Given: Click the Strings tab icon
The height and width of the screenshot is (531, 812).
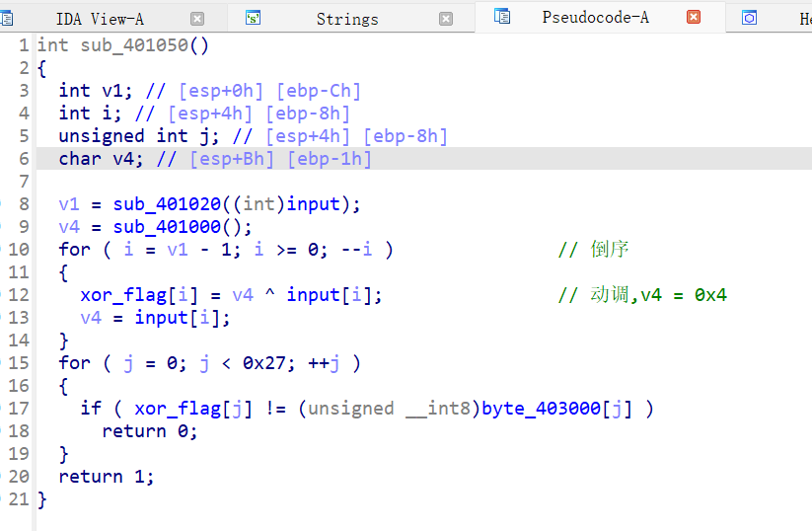Looking at the screenshot, I should [254, 18].
